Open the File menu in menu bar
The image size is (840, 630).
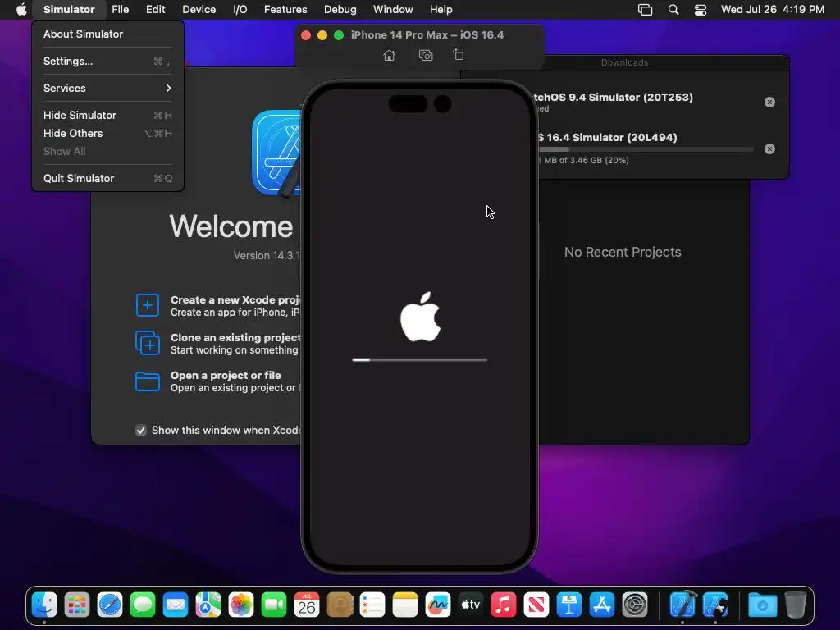(x=120, y=10)
